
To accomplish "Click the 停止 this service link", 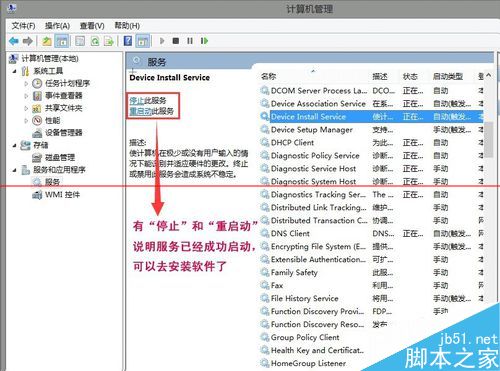I will (136, 100).
